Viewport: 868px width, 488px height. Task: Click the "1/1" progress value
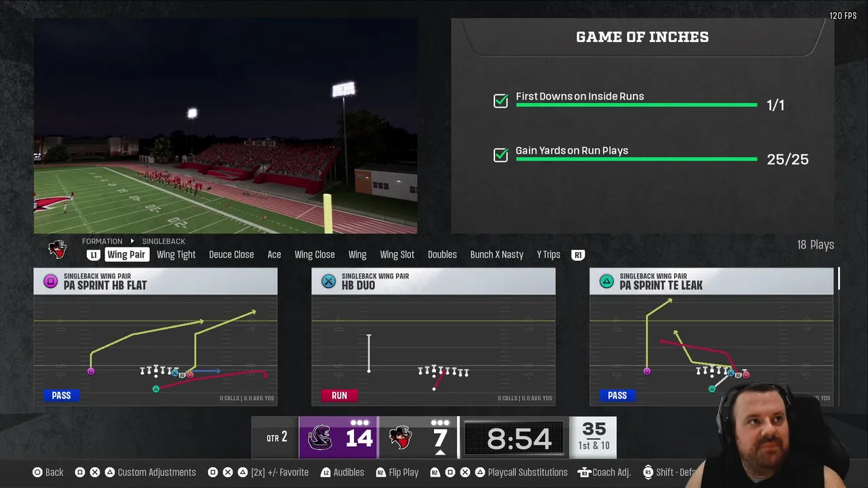click(x=775, y=105)
